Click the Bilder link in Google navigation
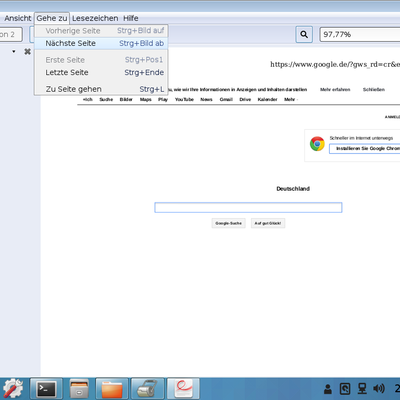 click(126, 99)
